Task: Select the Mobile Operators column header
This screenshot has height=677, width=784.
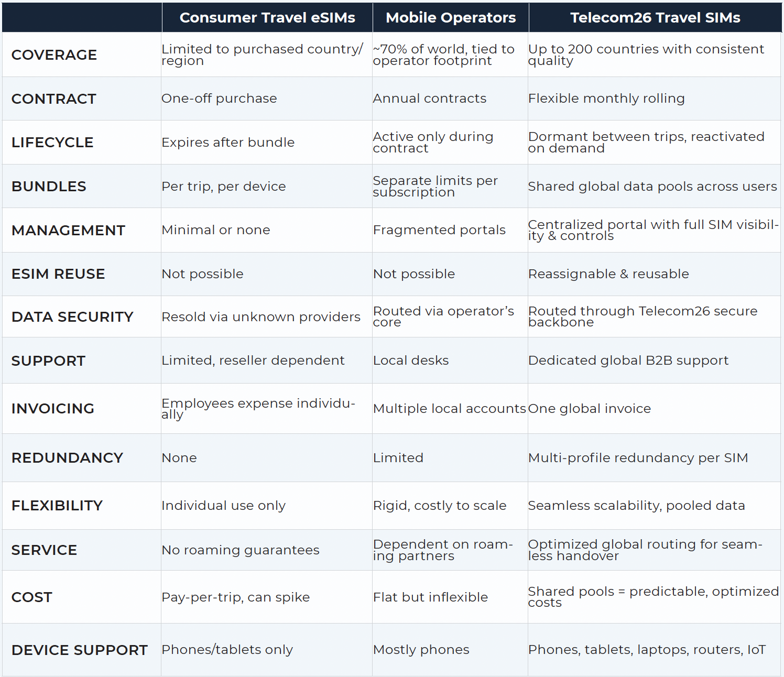Action: click(451, 18)
